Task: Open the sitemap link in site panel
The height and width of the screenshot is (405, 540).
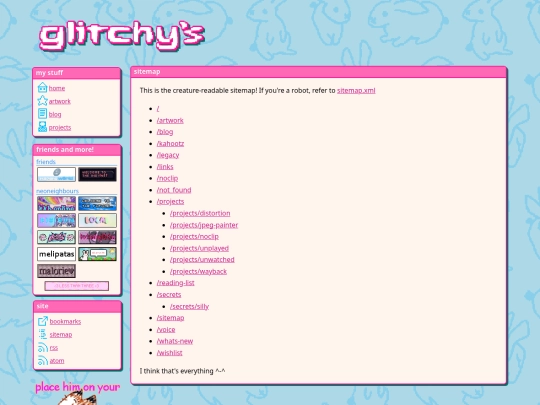Action: (x=61, y=334)
